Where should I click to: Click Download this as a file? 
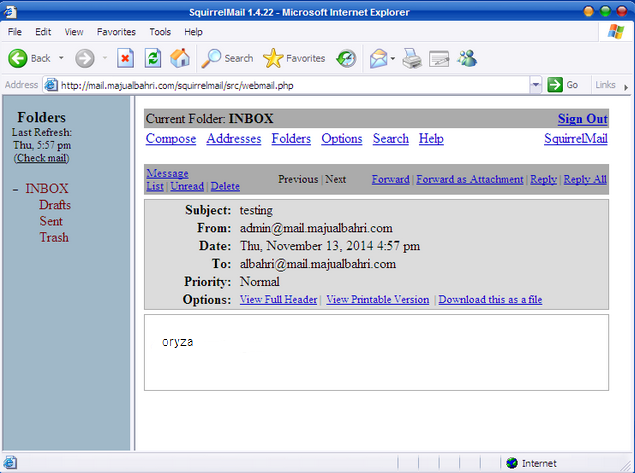click(x=490, y=300)
